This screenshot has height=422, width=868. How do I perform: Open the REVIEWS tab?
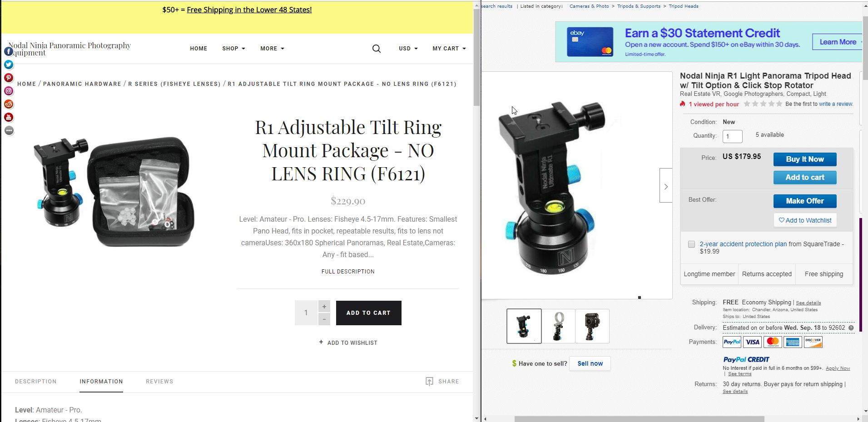[159, 382]
